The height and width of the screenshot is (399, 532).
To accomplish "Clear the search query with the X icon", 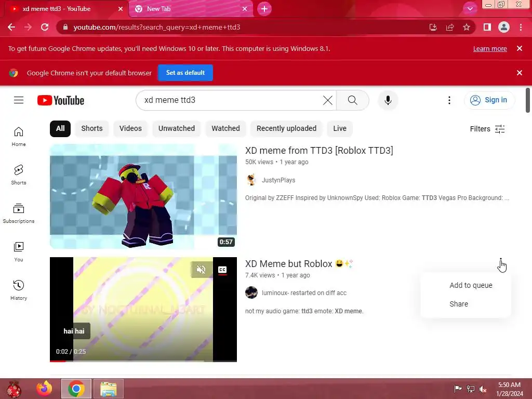I will [327, 100].
